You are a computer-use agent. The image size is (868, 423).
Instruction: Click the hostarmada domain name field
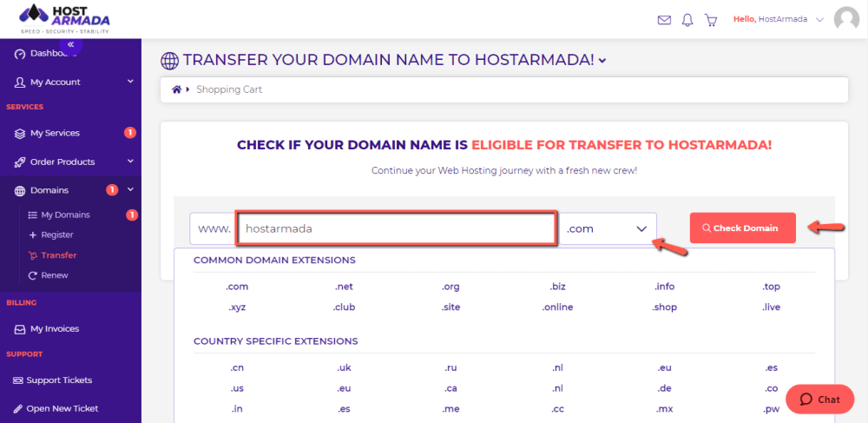click(396, 228)
